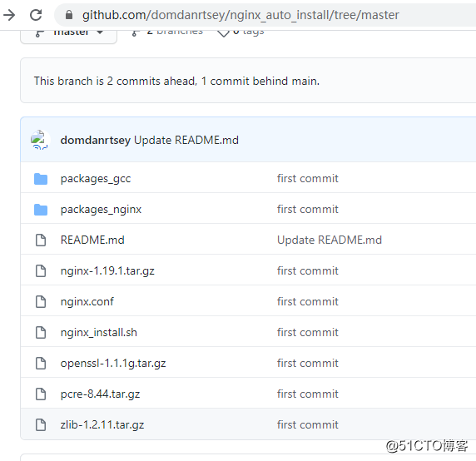Open first commit link in packages_nginx row
Viewport: 476px width, 461px height.
coord(308,209)
